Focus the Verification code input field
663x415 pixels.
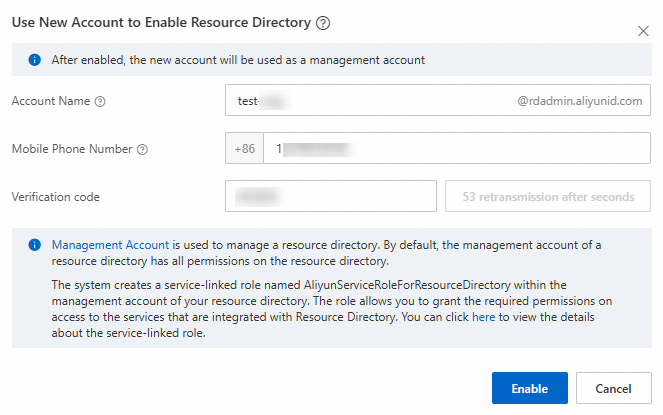click(x=331, y=196)
